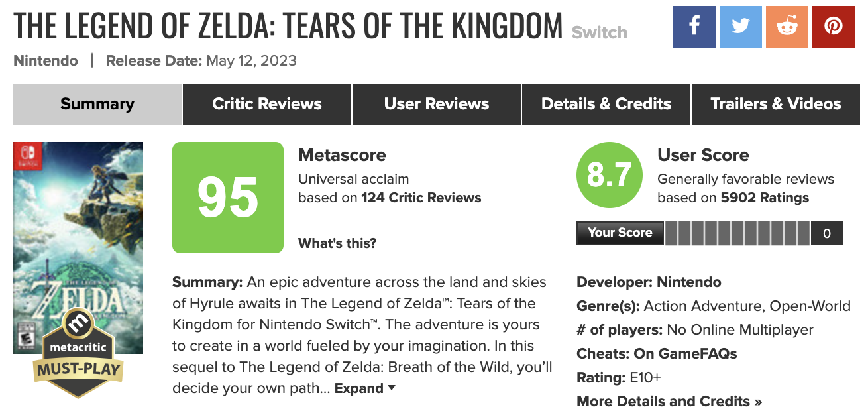Open the User Reviews tab
The width and height of the screenshot is (868, 411).
point(436,103)
